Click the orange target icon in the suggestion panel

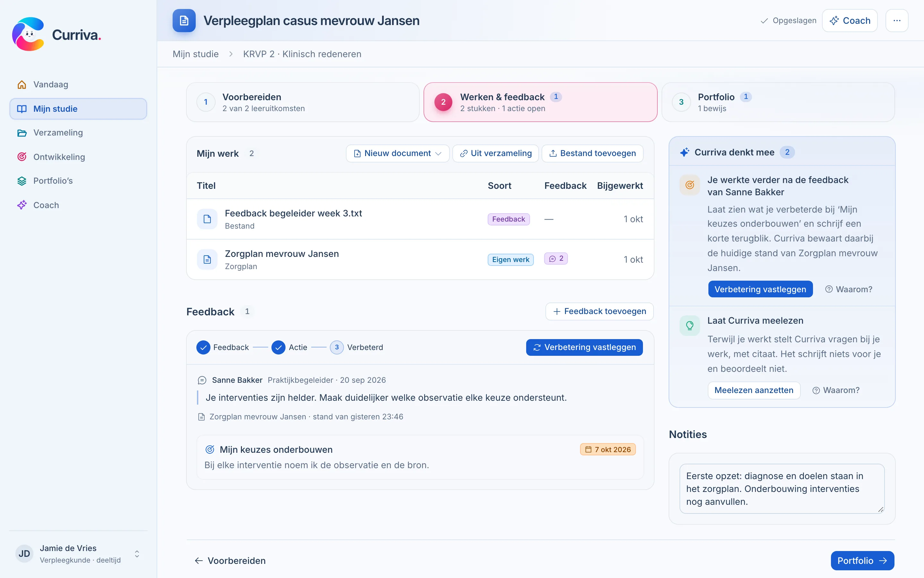point(689,185)
